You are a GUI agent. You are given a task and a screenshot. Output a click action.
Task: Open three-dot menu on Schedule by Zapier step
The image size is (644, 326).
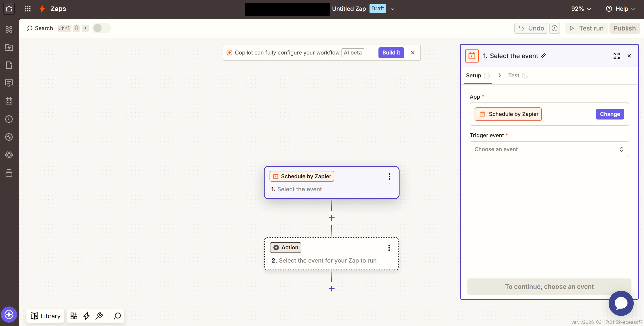(x=389, y=176)
